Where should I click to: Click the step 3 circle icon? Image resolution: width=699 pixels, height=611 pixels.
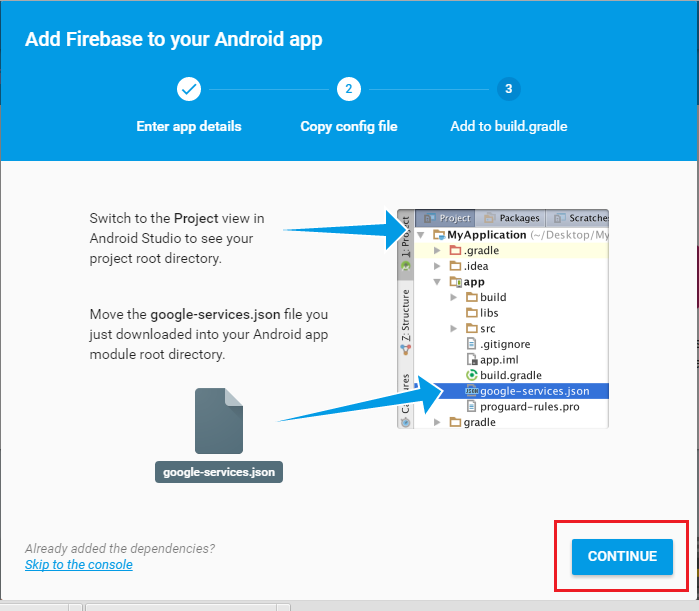pyautogui.click(x=508, y=89)
